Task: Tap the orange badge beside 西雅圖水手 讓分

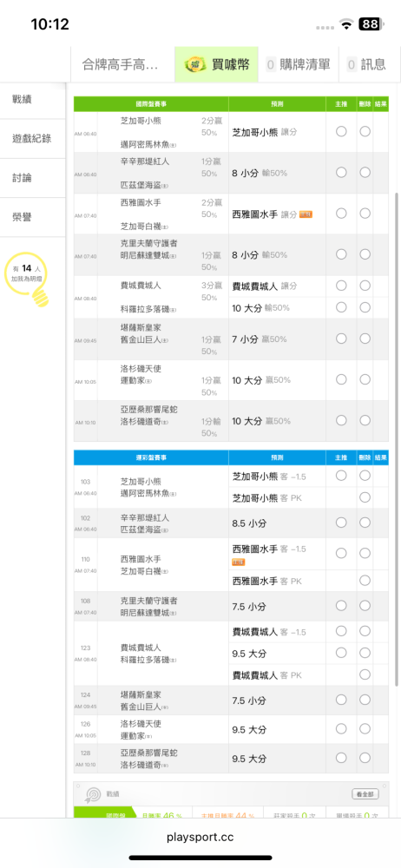Action: [306, 214]
